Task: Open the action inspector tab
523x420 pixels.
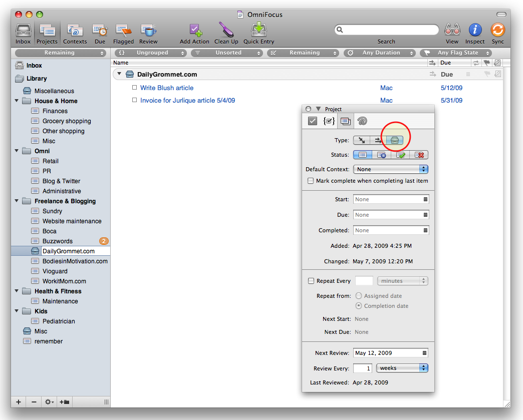Action: (x=313, y=121)
